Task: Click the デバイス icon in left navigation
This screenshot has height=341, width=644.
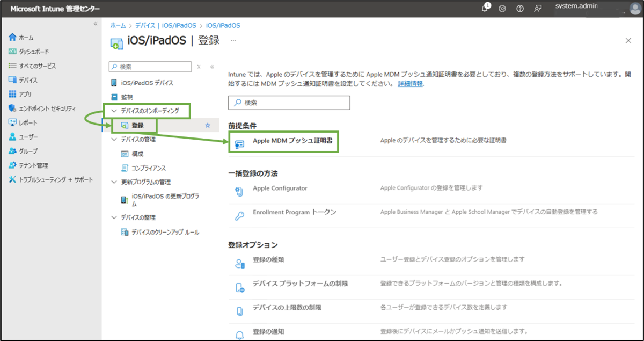Action: 13,80
